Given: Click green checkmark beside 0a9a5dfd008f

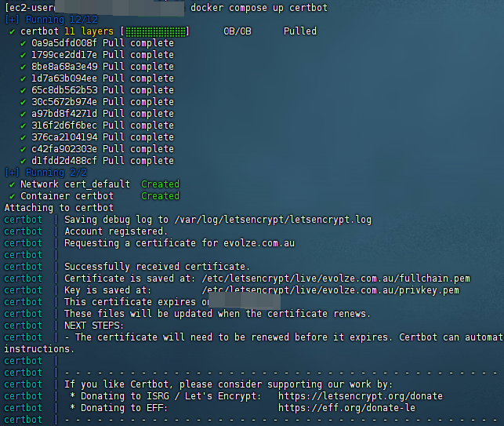Looking at the screenshot, I should coord(23,43).
